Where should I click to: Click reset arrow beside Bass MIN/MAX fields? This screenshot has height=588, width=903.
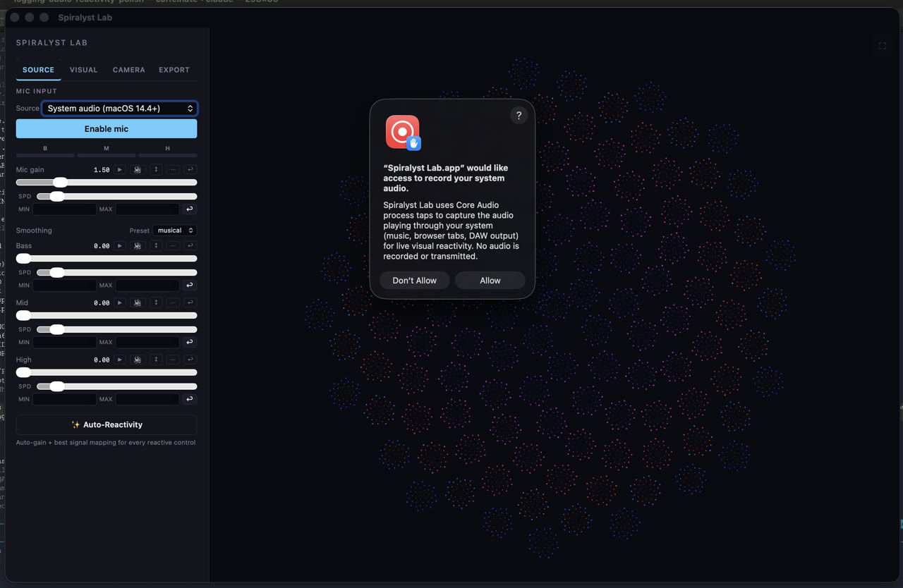(x=189, y=286)
